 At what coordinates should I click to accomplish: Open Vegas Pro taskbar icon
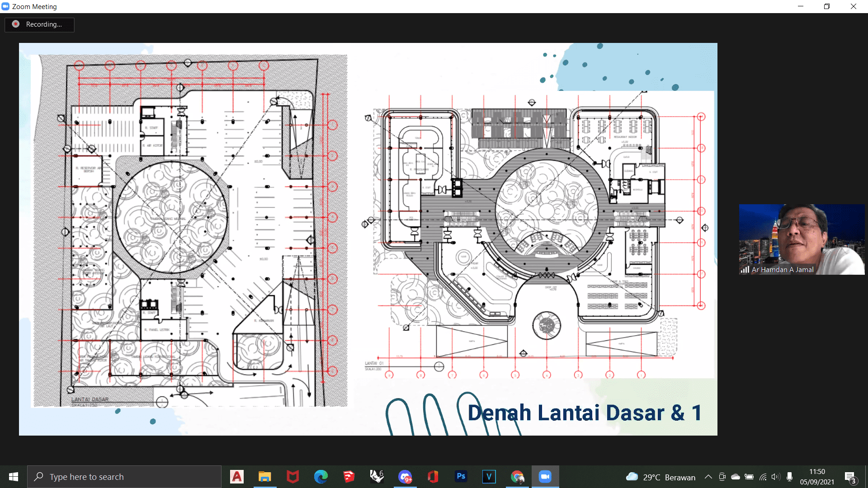point(489,477)
